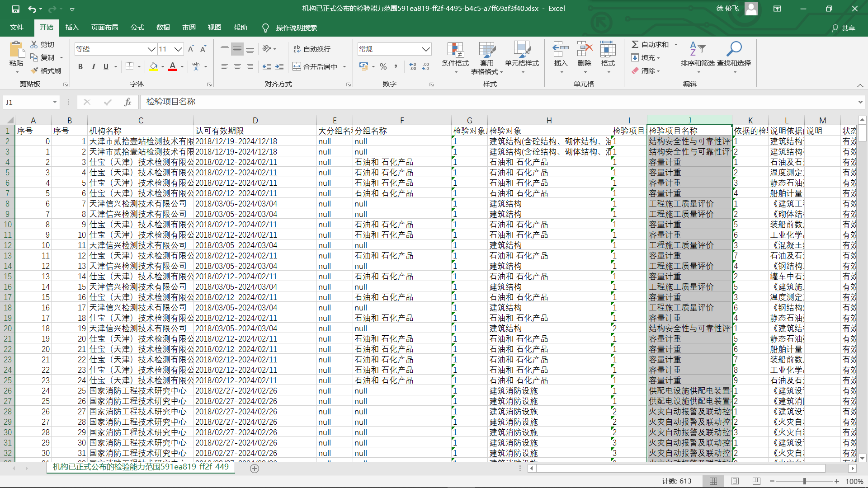Open Sort and Filter icon
This screenshot has width=868, height=488.
point(698,49)
